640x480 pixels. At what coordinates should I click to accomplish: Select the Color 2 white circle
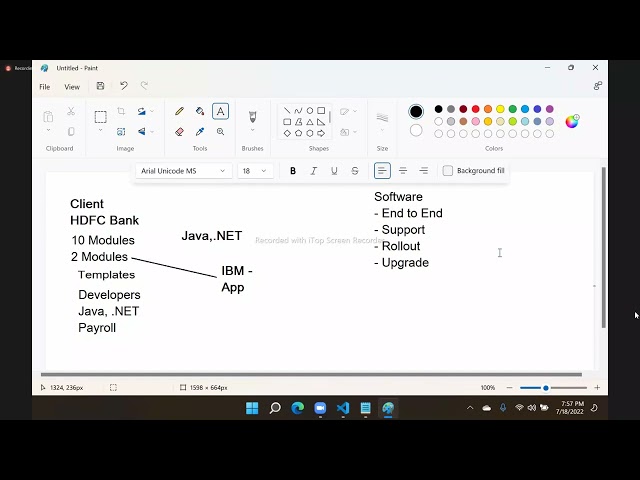click(x=416, y=131)
